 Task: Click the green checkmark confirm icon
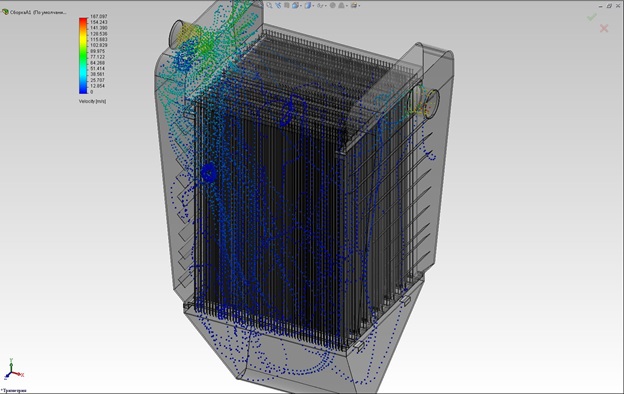pos(592,17)
